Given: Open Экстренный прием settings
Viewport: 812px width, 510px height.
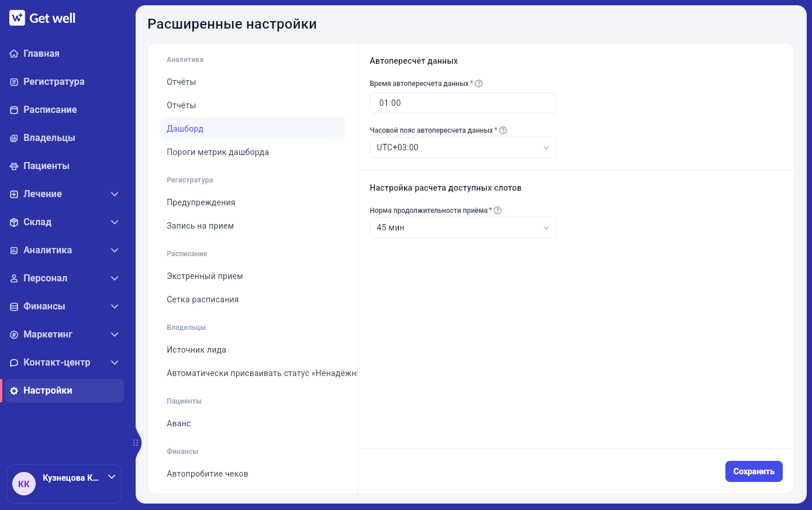Looking at the screenshot, I should [253, 276].
